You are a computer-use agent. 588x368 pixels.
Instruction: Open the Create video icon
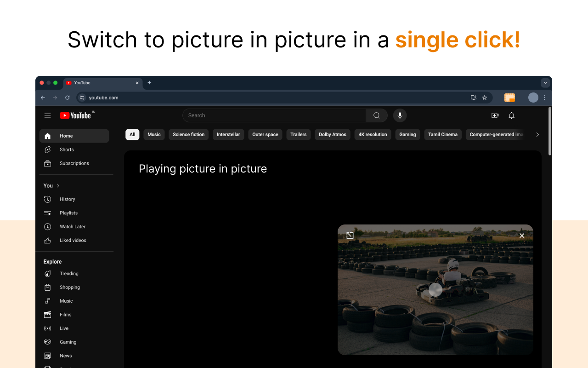click(x=495, y=115)
